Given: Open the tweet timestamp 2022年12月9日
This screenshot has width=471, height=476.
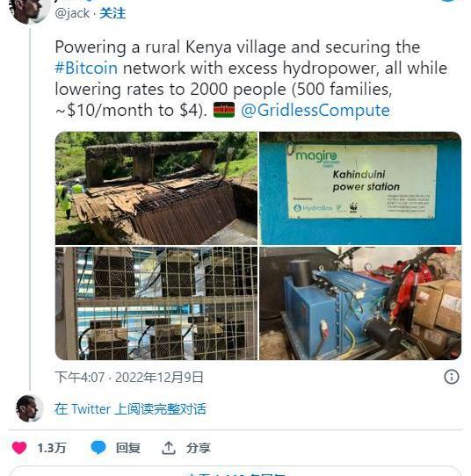Looking at the screenshot, I should 159,378.
